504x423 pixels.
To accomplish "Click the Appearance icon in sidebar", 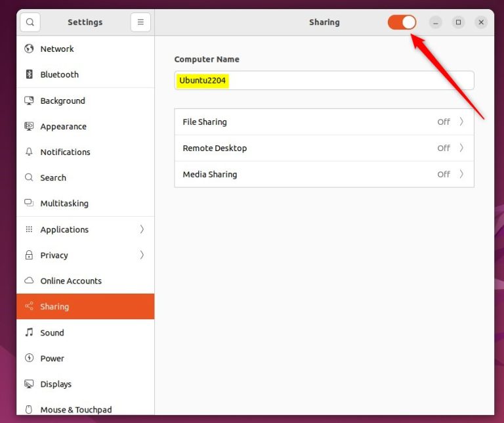I will click(x=29, y=126).
